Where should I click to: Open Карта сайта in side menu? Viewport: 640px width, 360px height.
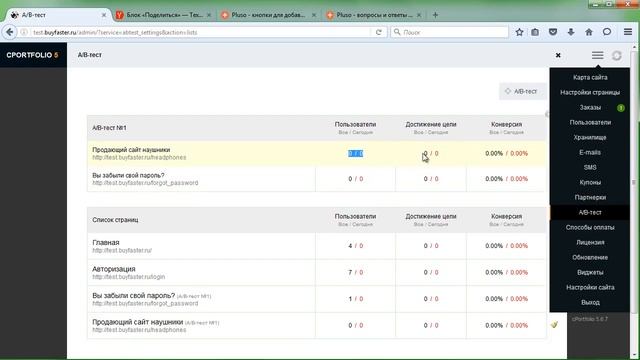tap(590, 77)
